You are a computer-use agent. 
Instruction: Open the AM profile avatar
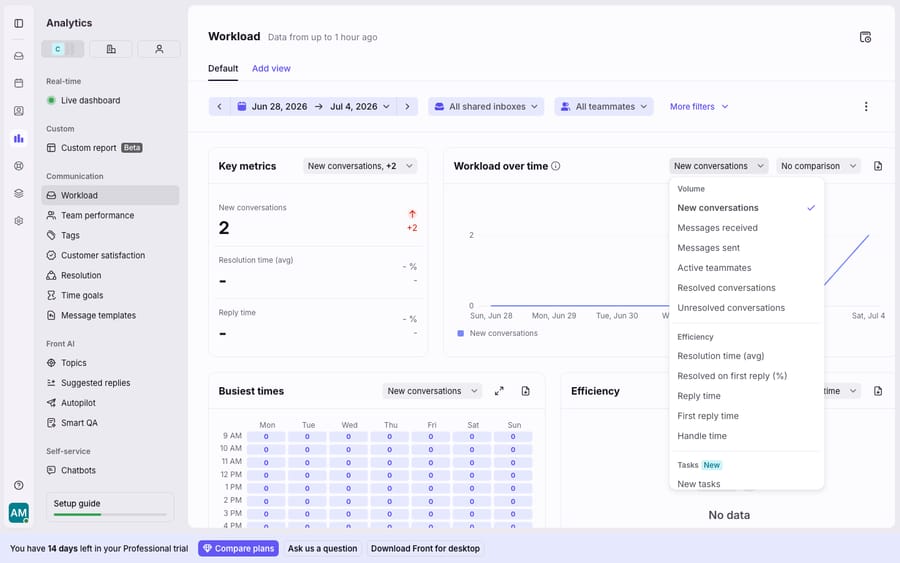[x=19, y=513]
